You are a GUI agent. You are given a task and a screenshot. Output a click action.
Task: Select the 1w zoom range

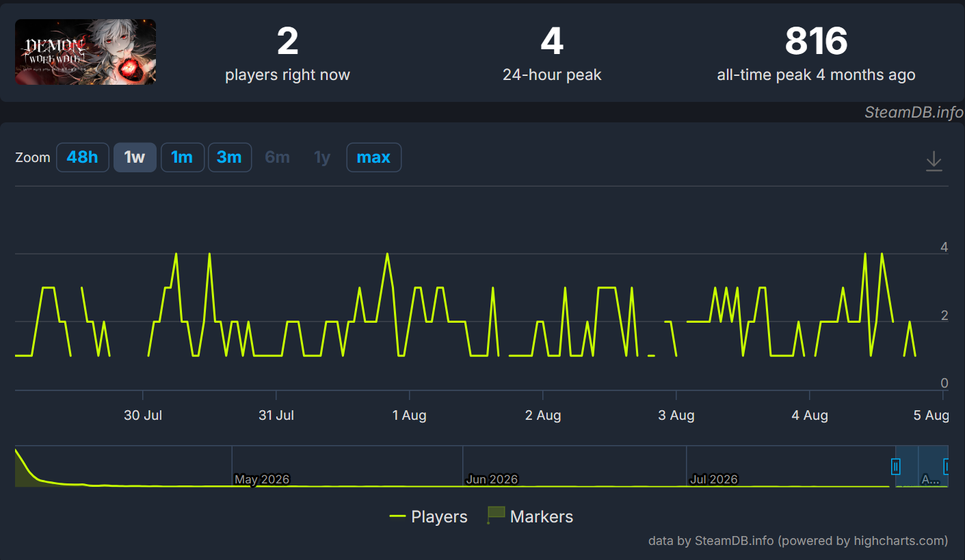(135, 157)
